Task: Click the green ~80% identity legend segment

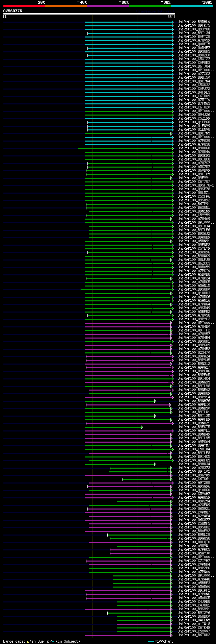Action: click(150, 6)
